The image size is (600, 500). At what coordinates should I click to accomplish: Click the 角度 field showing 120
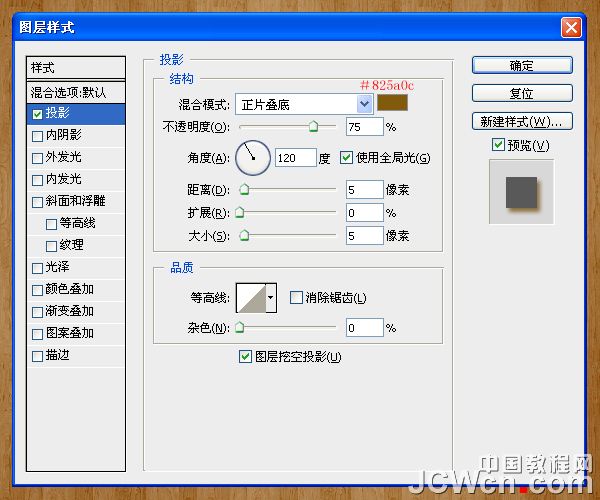pos(296,158)
